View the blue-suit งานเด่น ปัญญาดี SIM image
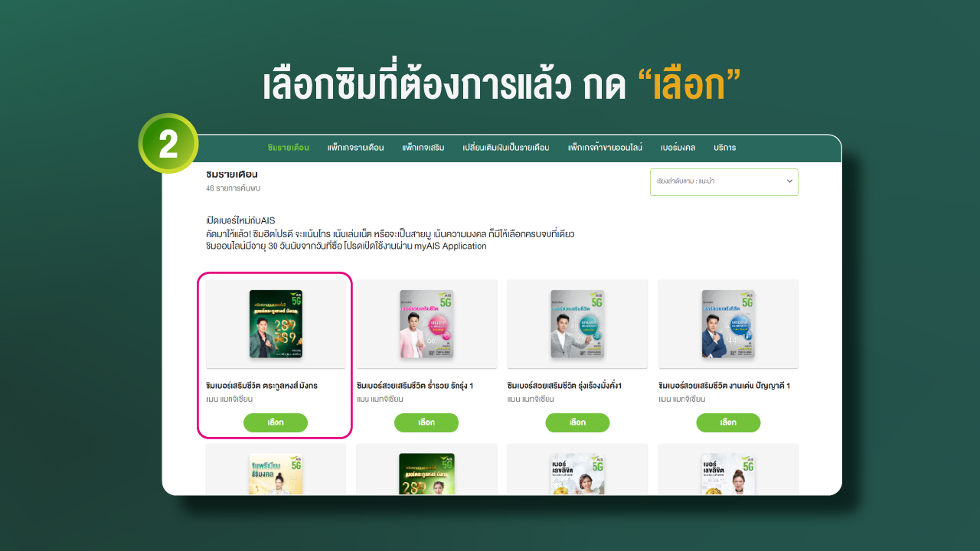The image size is (980, 551). tap(728, 324)
